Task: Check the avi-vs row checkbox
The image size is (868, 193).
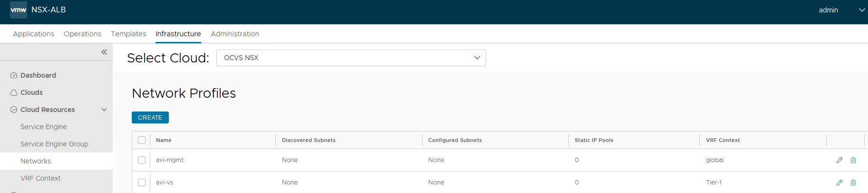Action: [x=142, y=183]
